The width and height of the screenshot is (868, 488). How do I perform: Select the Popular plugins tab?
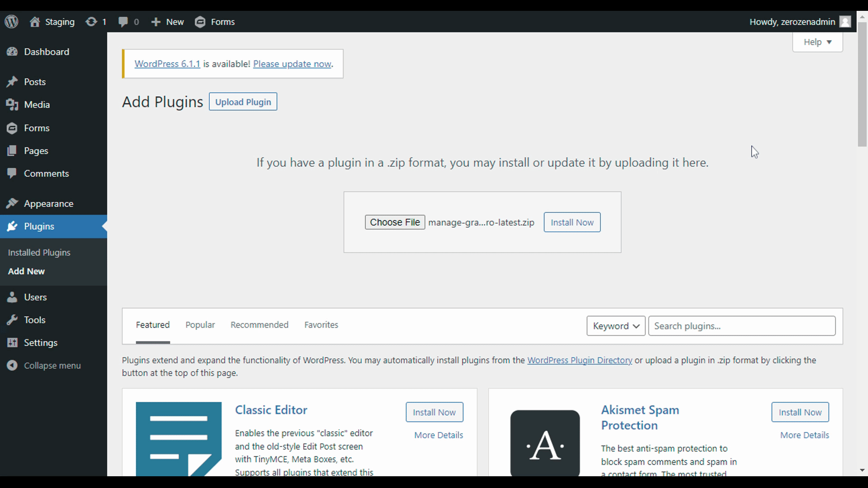point(200,325)
